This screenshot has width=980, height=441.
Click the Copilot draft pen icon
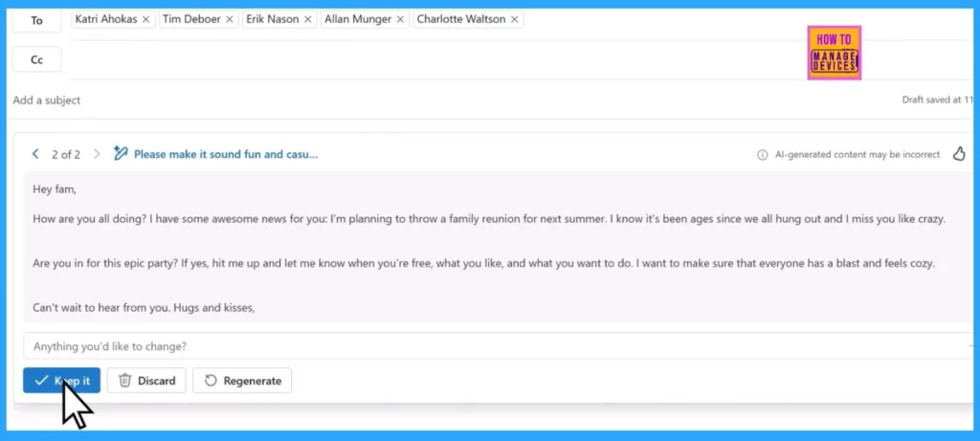tap(121, 154)
